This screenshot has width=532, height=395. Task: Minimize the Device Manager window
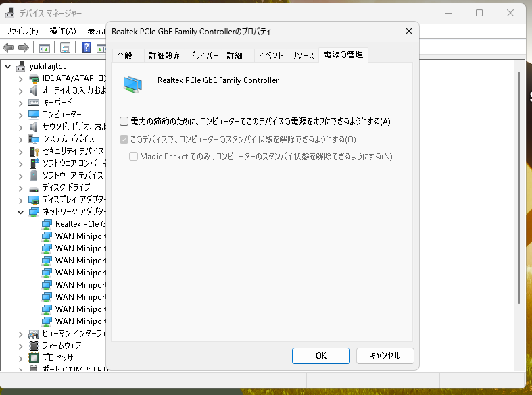pyautogui.click(x=449, y=14)
